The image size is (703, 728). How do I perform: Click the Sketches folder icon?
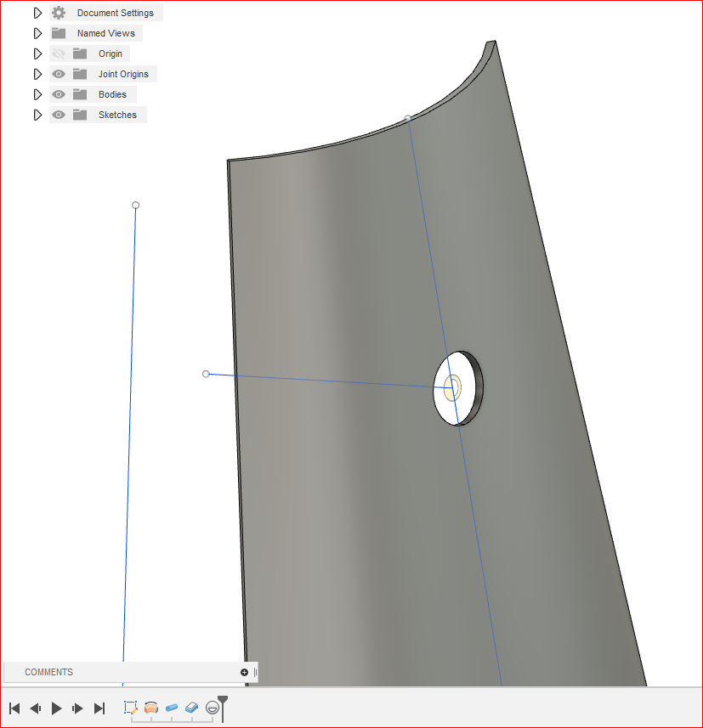click(x=80, y=115)
